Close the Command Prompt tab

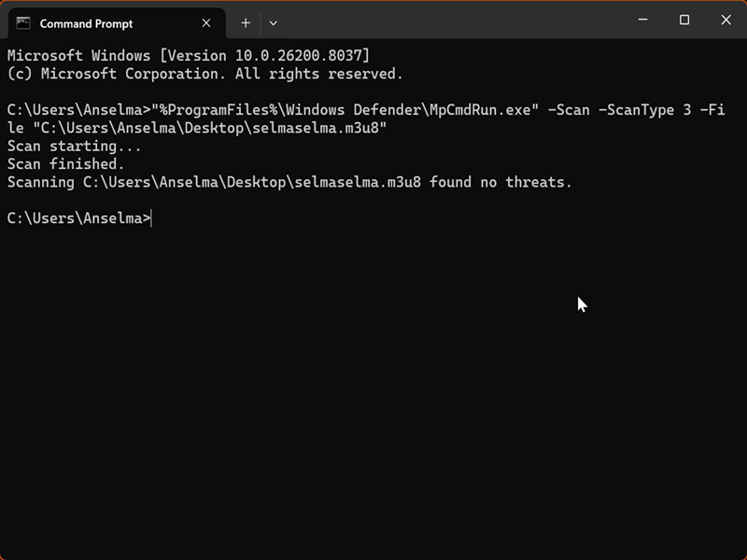tap(206, 23)
